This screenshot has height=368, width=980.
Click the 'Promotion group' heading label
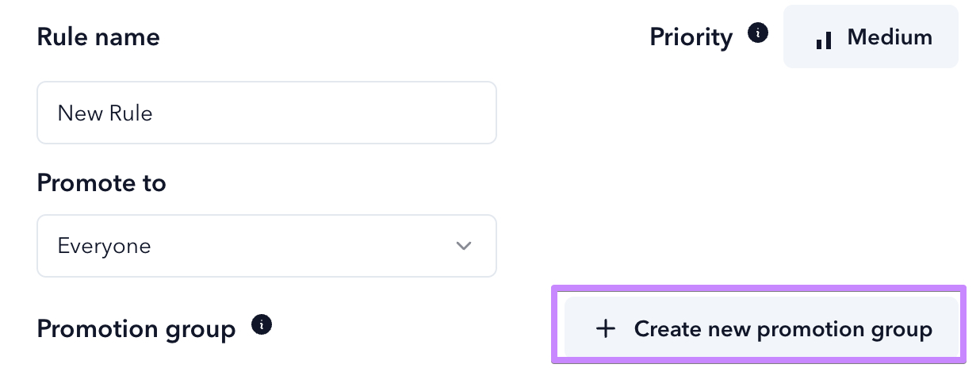[x=136, y=329]
